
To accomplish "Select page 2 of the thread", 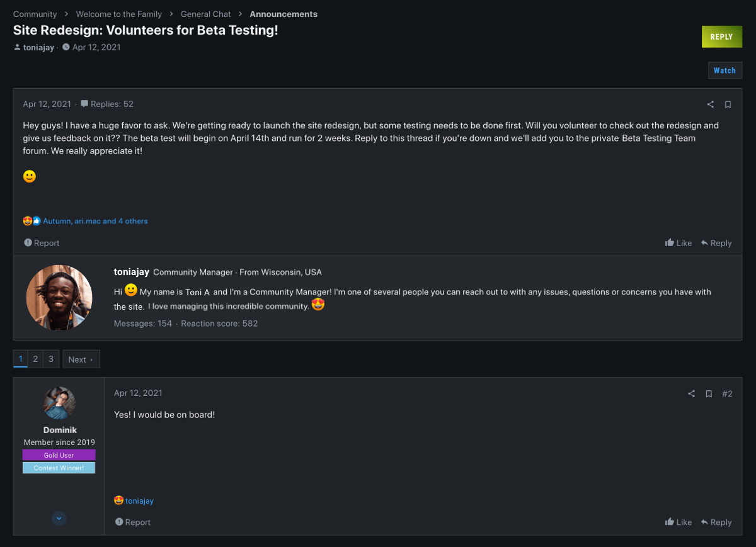I will click(x=35, y=359).
